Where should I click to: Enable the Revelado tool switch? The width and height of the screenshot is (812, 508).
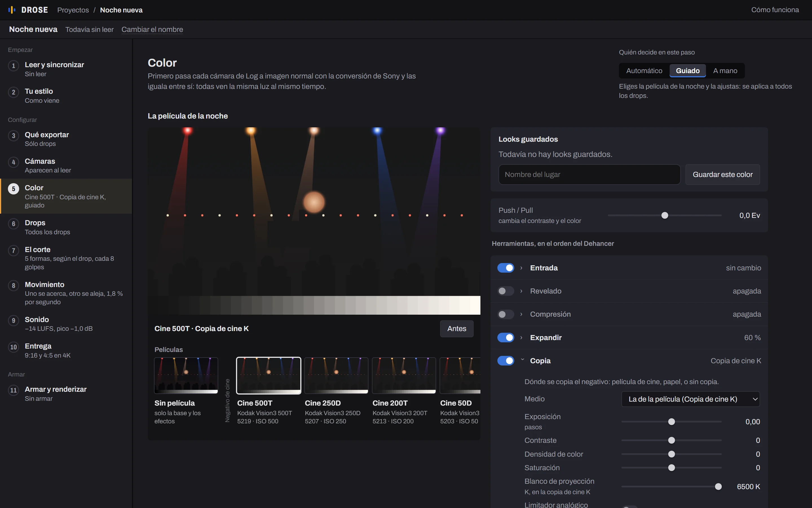506,291
